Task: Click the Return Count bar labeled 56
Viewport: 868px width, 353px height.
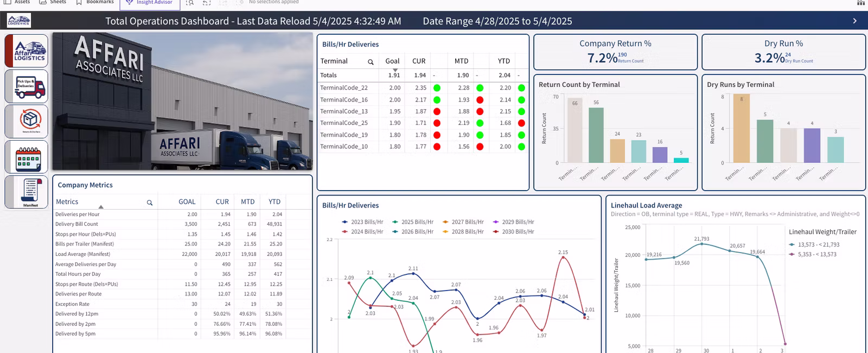Action: pyautogui.click(x=596, y=135)
